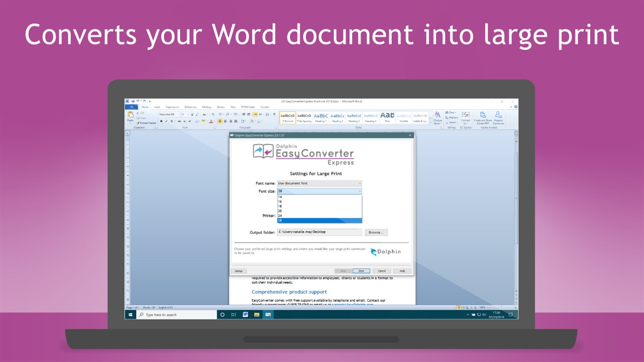The width and height of the screenshot is (644, 362).
Task: Click the File Explorer icon on taskbar
Action: [256, 315]
